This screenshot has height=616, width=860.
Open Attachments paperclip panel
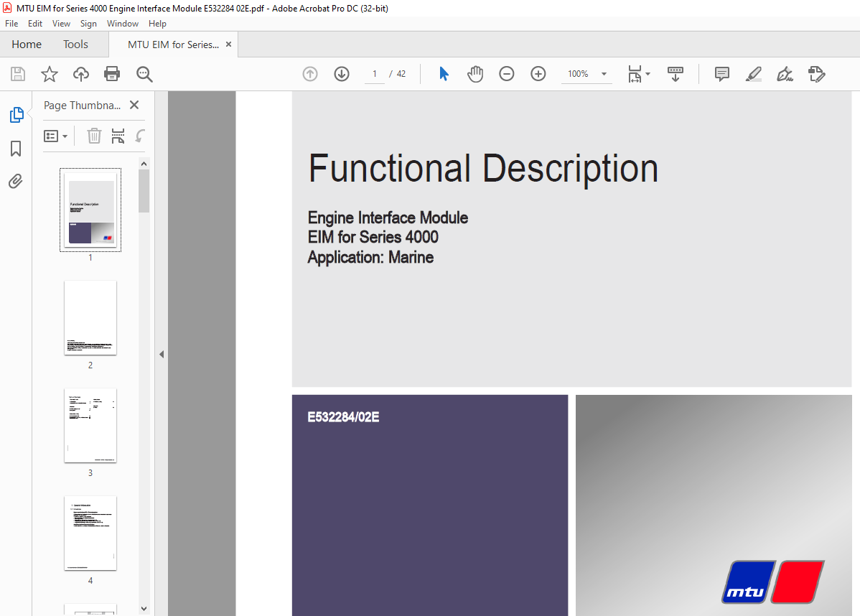tap(16, 181)
